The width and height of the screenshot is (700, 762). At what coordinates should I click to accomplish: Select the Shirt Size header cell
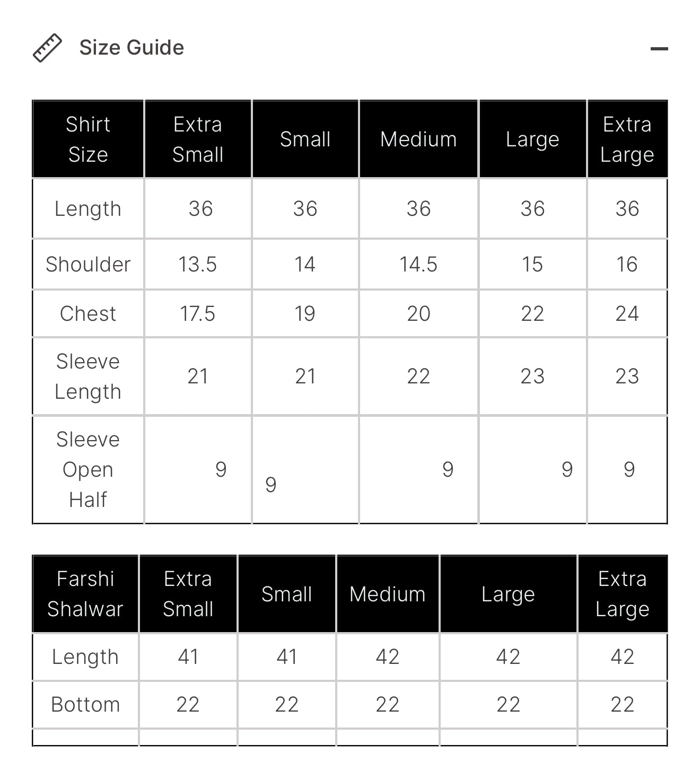(88, 139)
